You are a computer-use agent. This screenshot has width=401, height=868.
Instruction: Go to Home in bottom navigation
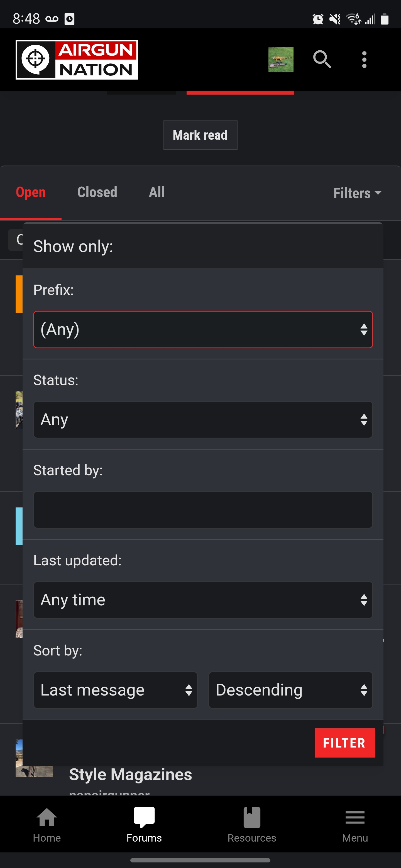[x=47, y=825]
